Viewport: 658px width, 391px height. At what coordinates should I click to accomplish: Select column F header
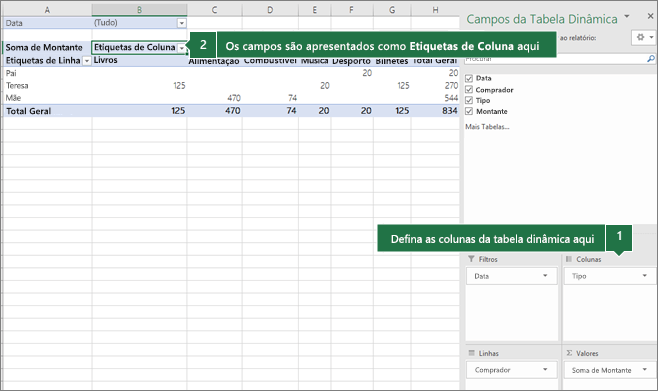point(352,10)
